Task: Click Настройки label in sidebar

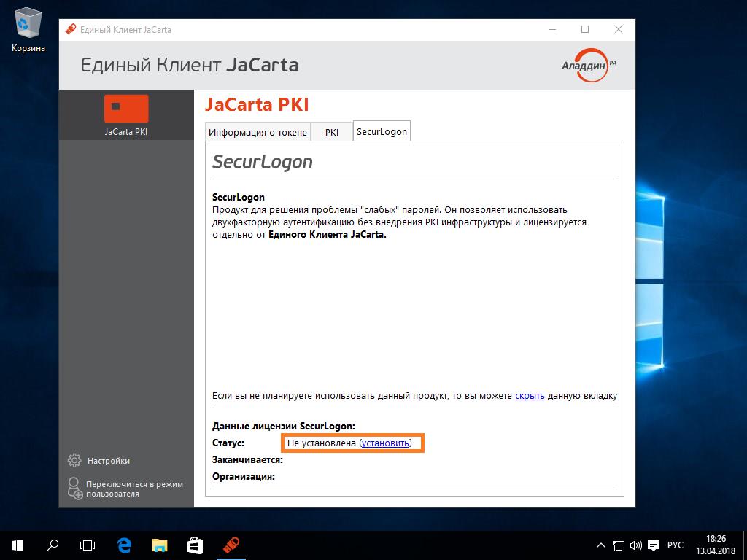Action: point(109,461)
